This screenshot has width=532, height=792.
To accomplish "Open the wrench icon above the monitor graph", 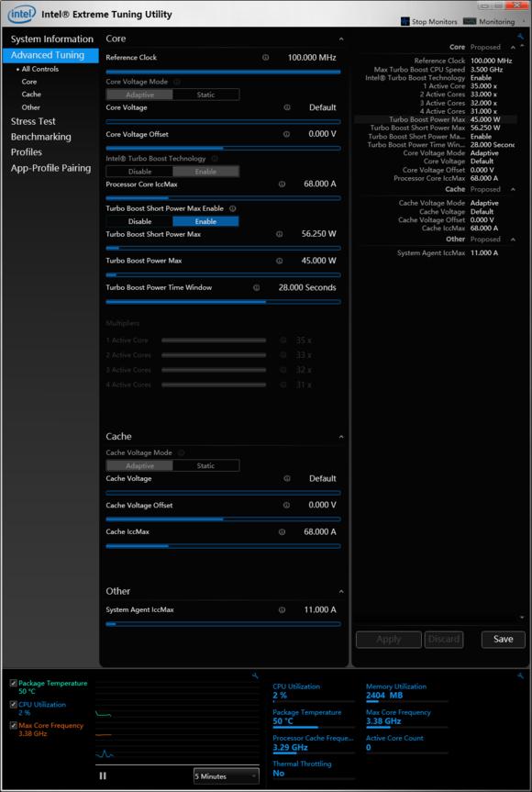I will [x=255, y=675].
